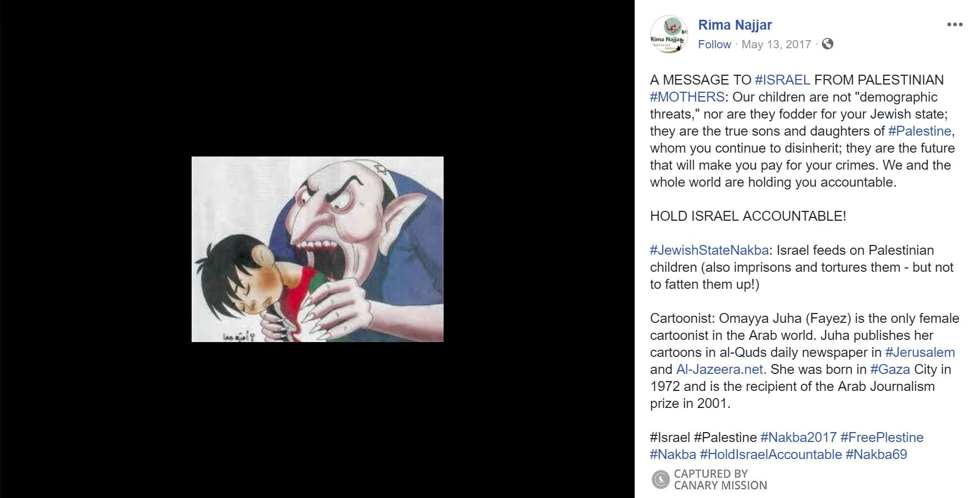Open the #Nakba2017 hashtag
The image size is (980, 498).
tap(798, 437)
